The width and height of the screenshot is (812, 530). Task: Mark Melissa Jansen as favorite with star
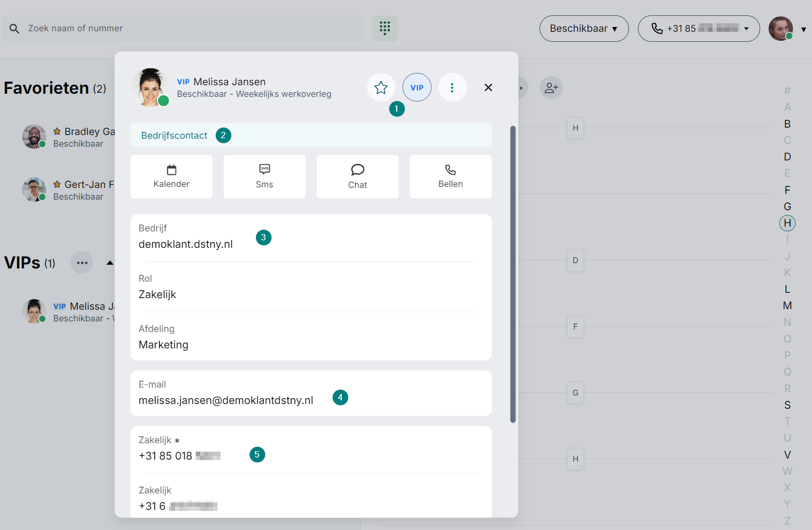381,87
